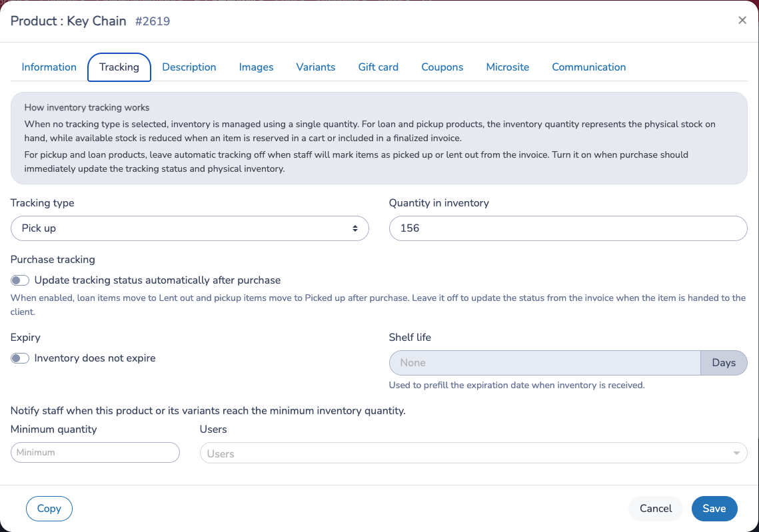Click 'Used to prefill the expiration date' hint
This screenshot has width=759, height=532.
(516, 386)
